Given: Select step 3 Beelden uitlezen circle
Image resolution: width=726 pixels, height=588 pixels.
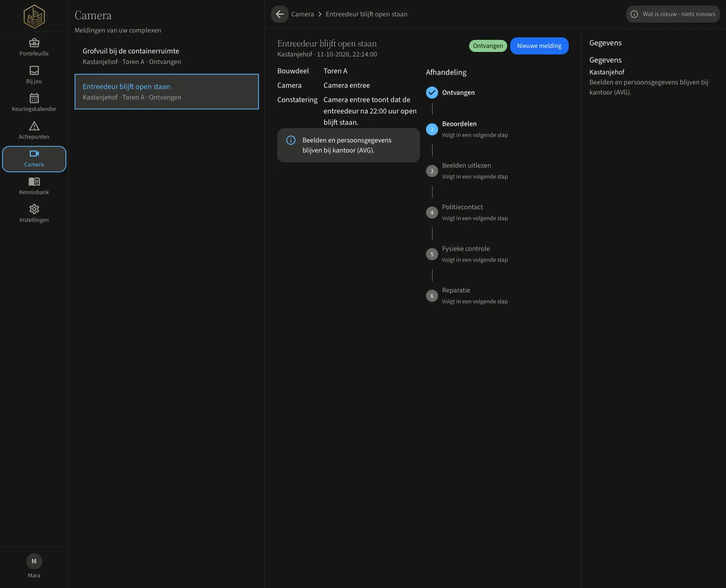Looking at the screenshot, I should [432, 171].
